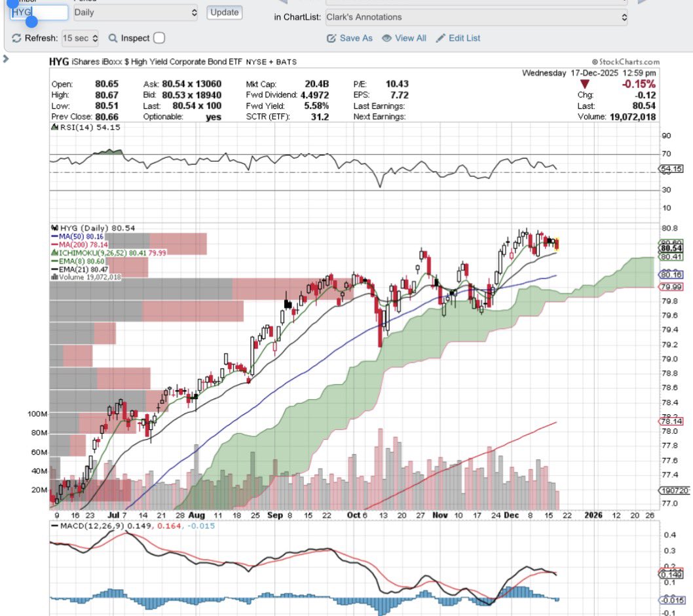The height and width of the screenshot is (616, 693).
Task: Click the Update button
Action: [x=224, y=12]
